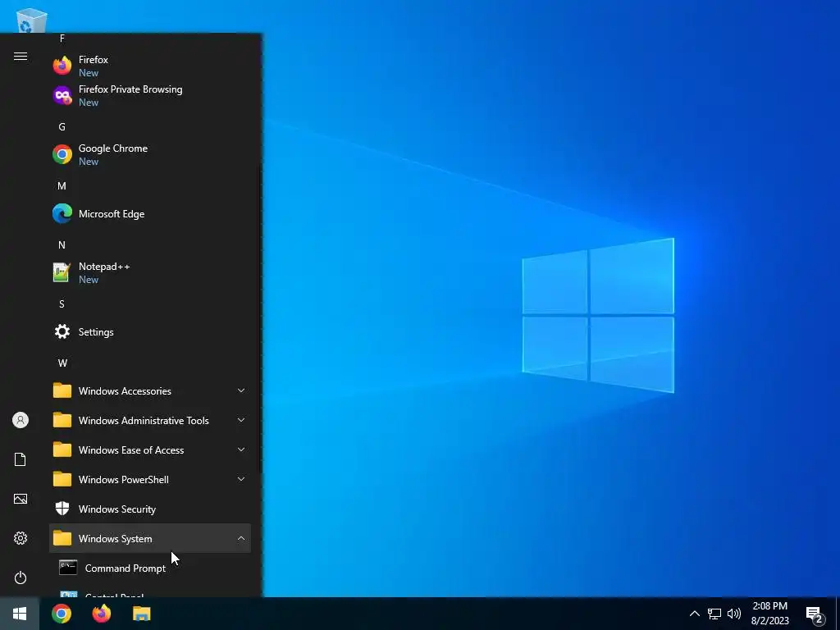840x630 pixels.
Task: Show hidden icons in system tray
Action: point(694,614)
